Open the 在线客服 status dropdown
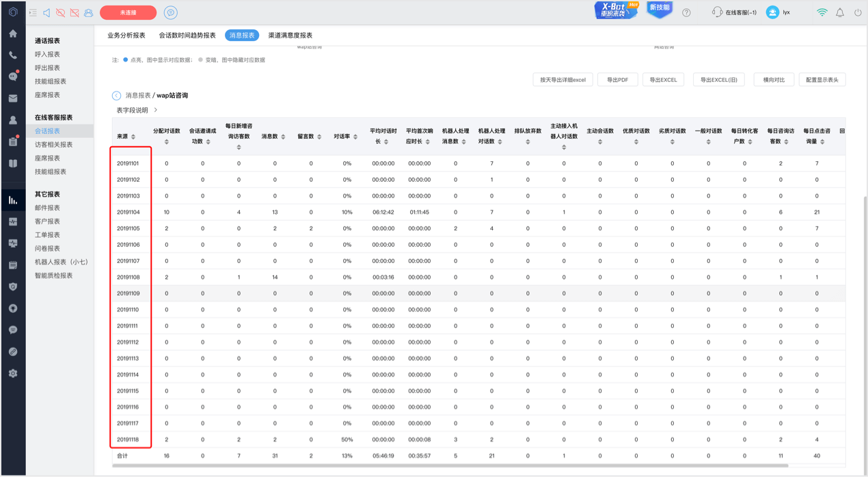 coord(735,12)
